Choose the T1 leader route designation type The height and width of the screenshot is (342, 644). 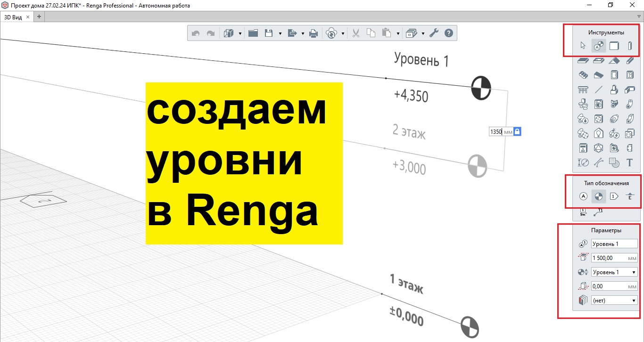coord(598,212)
